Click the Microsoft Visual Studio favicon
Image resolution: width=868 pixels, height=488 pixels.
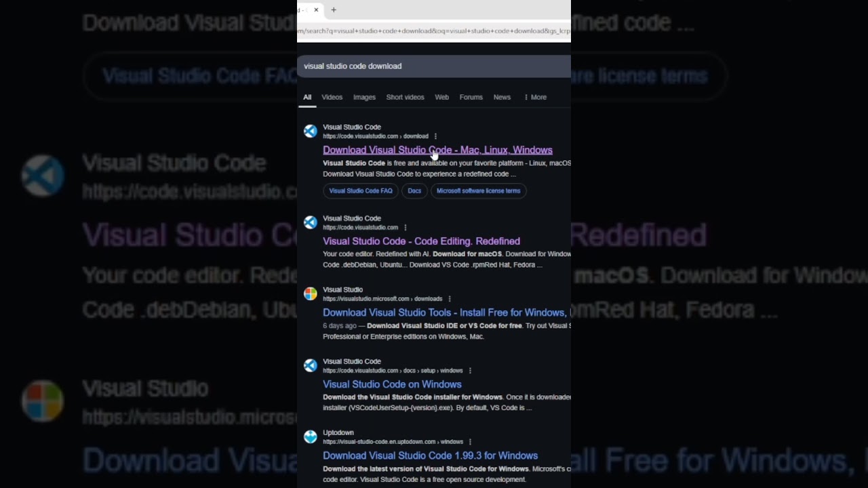click(x=310, y=293)
